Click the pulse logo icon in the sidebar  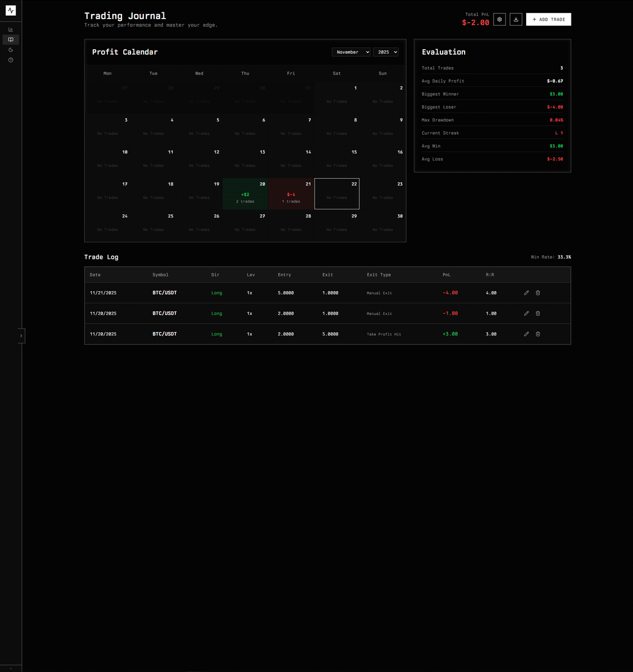tap(11, 10)
